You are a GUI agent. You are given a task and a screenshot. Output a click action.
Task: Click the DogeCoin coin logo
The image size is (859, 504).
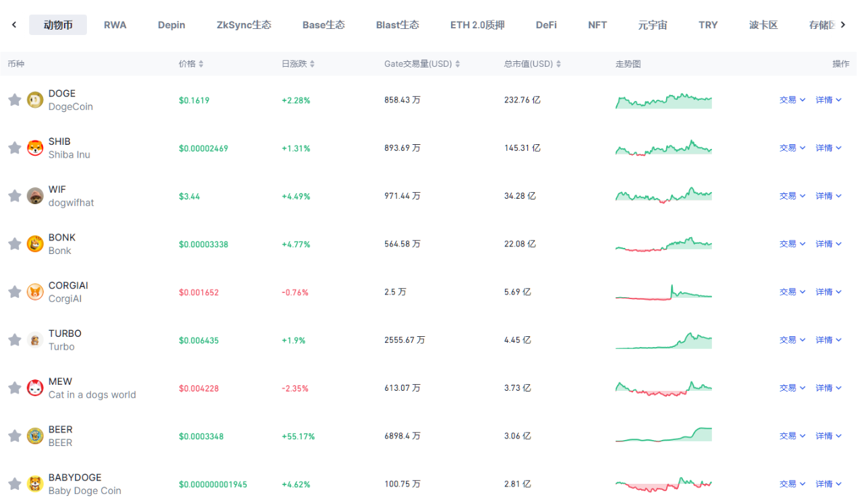pos(35,100)
